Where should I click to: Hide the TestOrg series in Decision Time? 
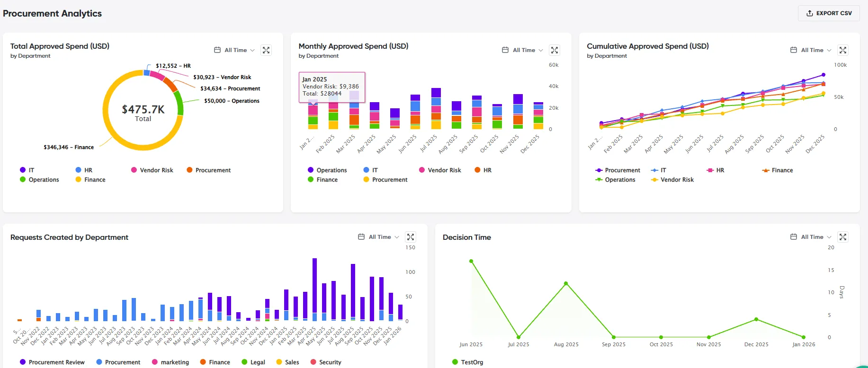click(468, 362)
